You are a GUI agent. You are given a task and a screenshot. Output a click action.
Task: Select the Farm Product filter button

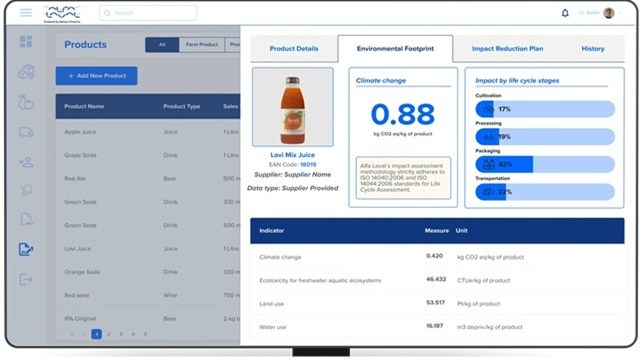pyautogui.click(x=202, y=44)
